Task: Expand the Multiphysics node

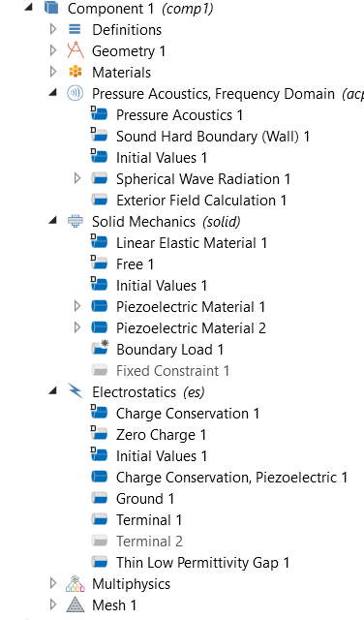Action: click(53, 583)
